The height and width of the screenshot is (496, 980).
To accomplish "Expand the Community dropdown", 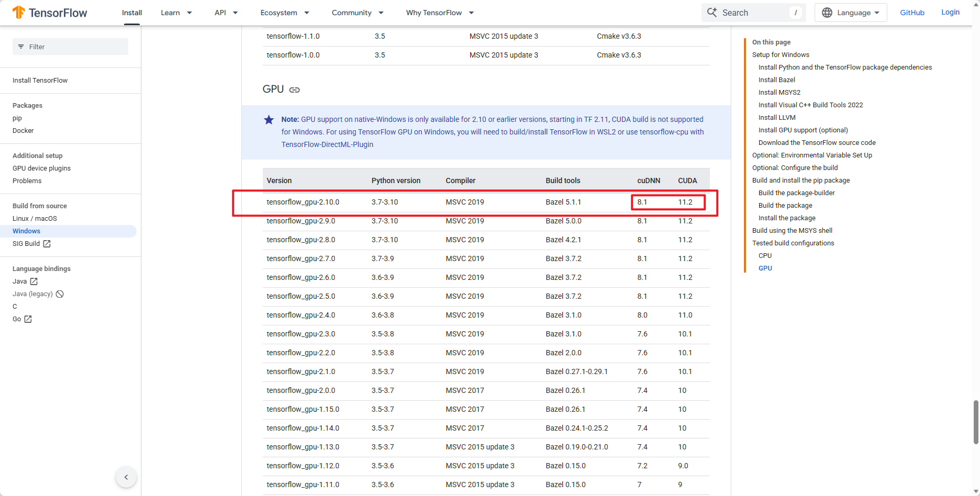I will coord(358,13).
